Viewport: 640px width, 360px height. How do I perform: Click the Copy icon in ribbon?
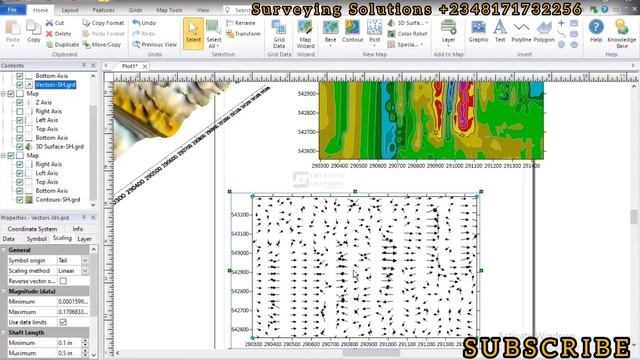[x=33, y=31]
